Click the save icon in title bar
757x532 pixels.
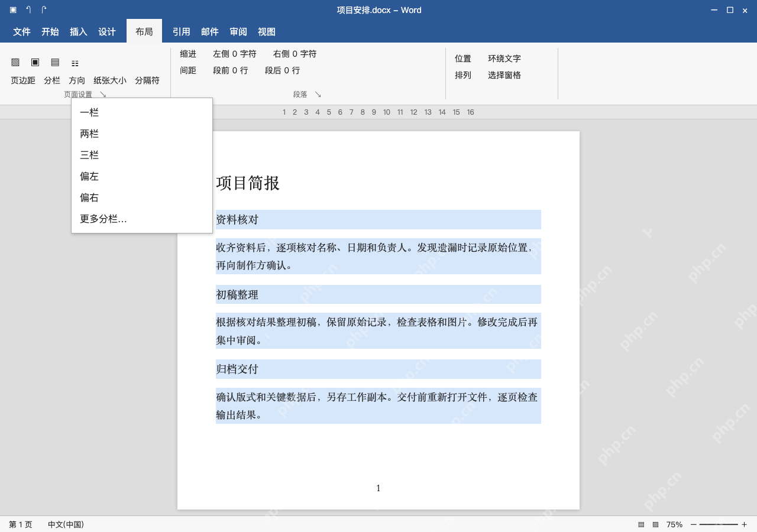(x=13, y=9)
